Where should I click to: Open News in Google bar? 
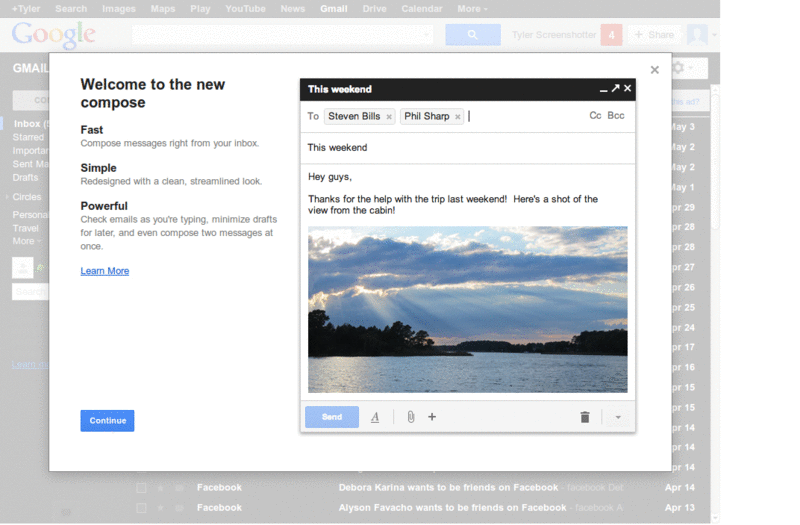[x=293, y=9]
